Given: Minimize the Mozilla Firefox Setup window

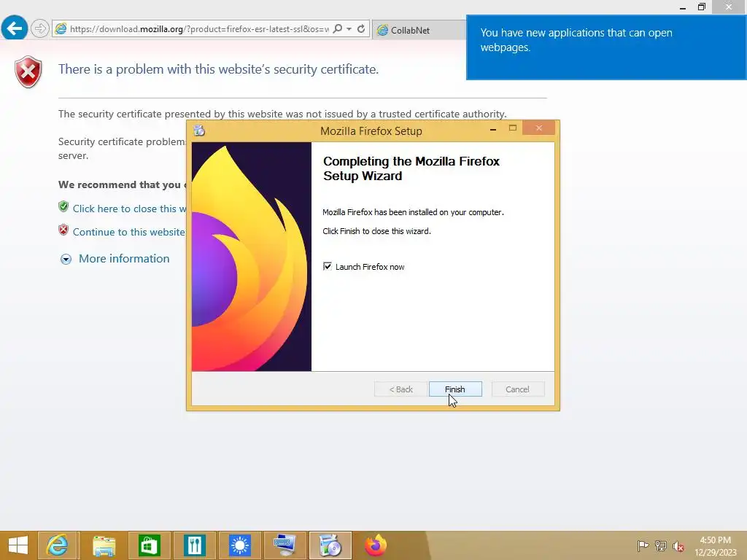Looking at the screenshot, I should [x=493, y=128].
